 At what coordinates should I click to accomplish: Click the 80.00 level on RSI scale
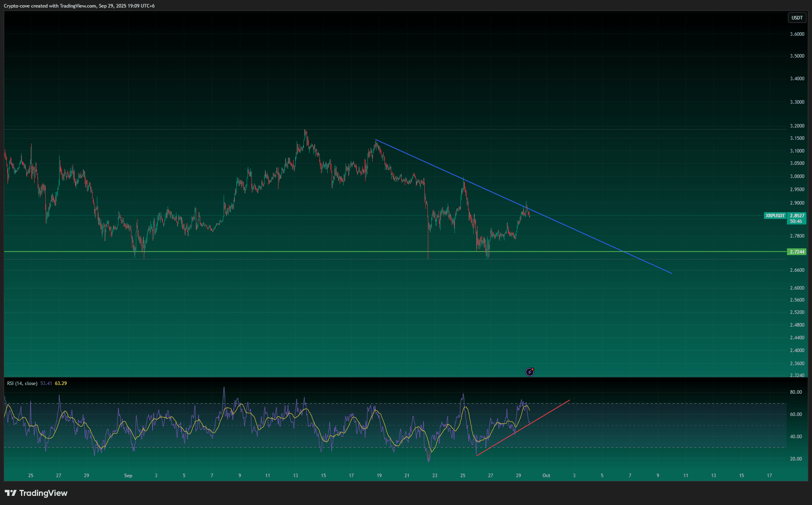pos(796,392)
